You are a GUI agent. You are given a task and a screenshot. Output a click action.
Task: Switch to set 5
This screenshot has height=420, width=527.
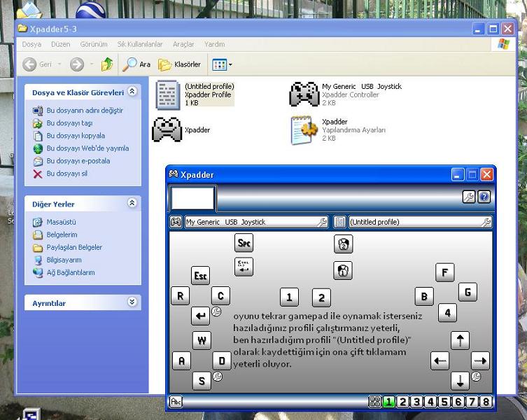click(444, 402)
